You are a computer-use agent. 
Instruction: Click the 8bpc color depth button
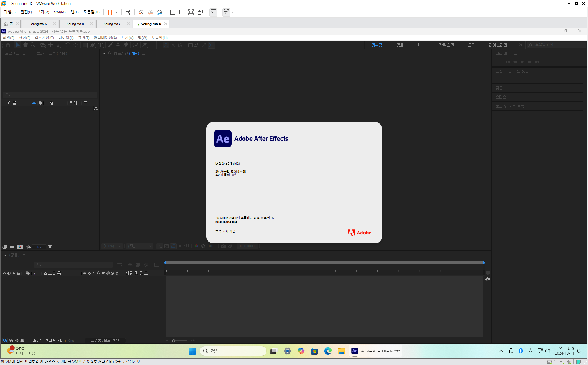(x=39, y=247)
